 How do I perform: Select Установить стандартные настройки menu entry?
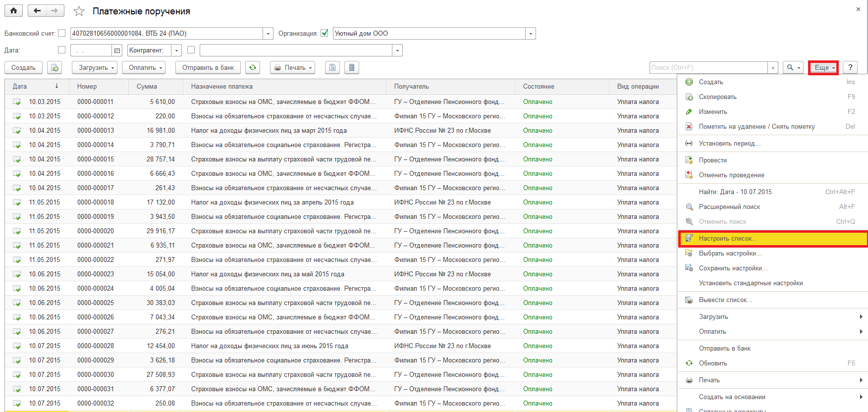[772, 283]
